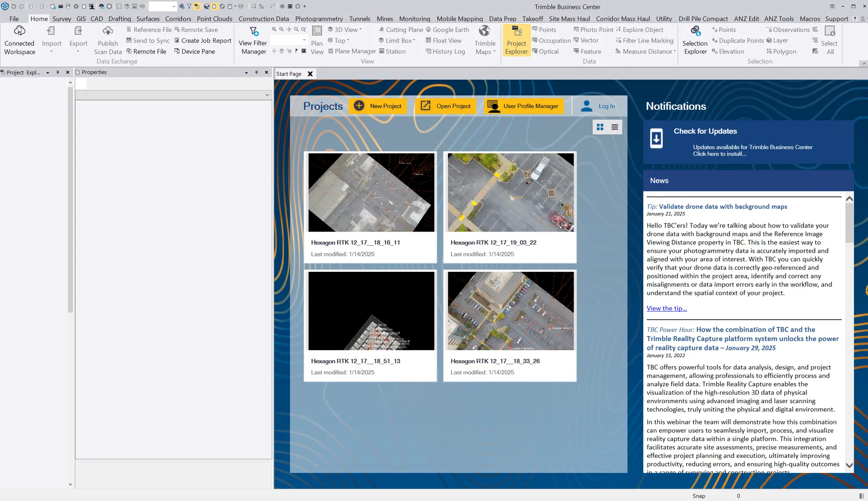Pin the Properties panel
The height and width of the screenshot is (501, 868).
256,72
